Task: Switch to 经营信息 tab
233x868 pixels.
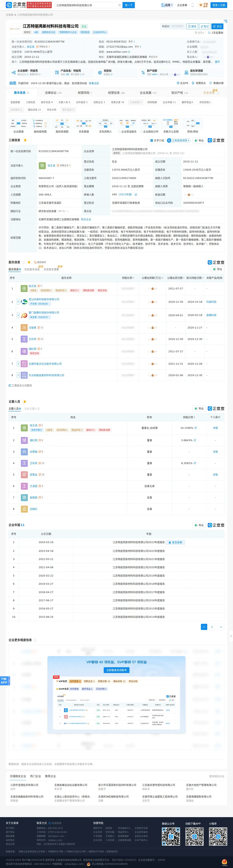Action: click(x=116, y=93)
